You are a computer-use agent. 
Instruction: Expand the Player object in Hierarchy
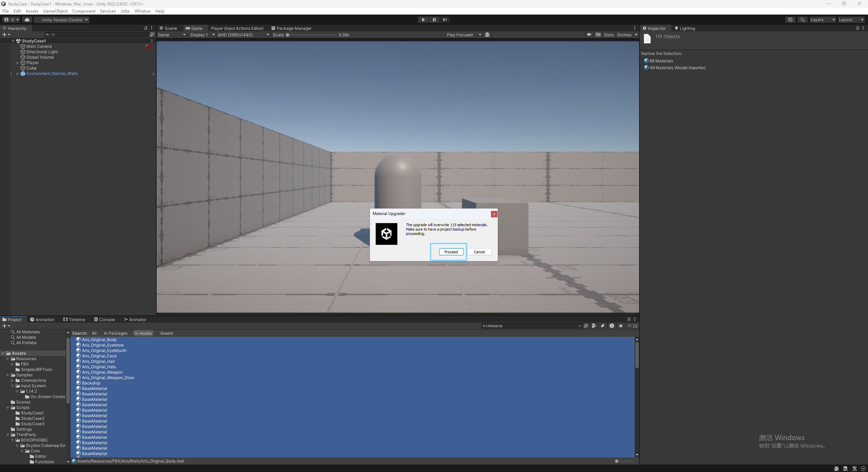(x=18, y=63)
